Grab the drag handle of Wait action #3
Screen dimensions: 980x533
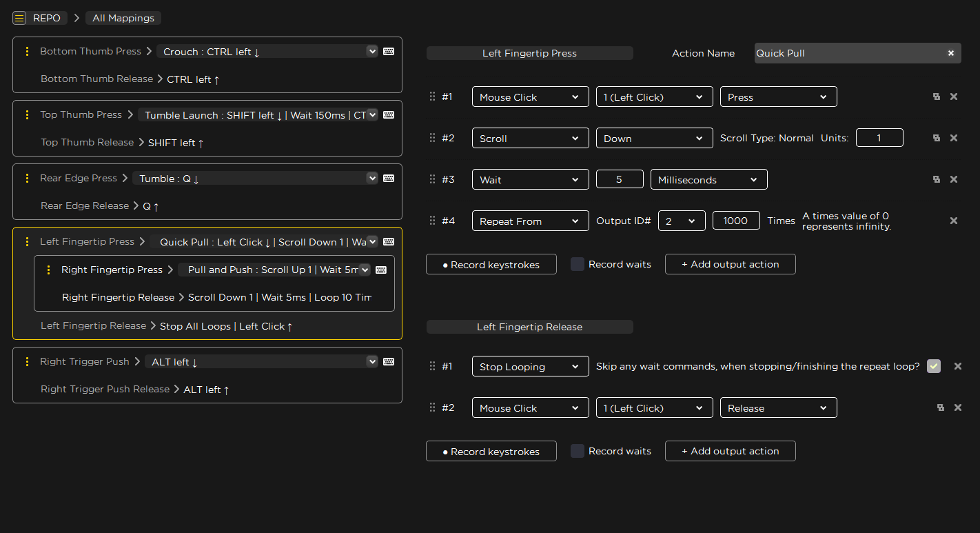coord(433,179)
